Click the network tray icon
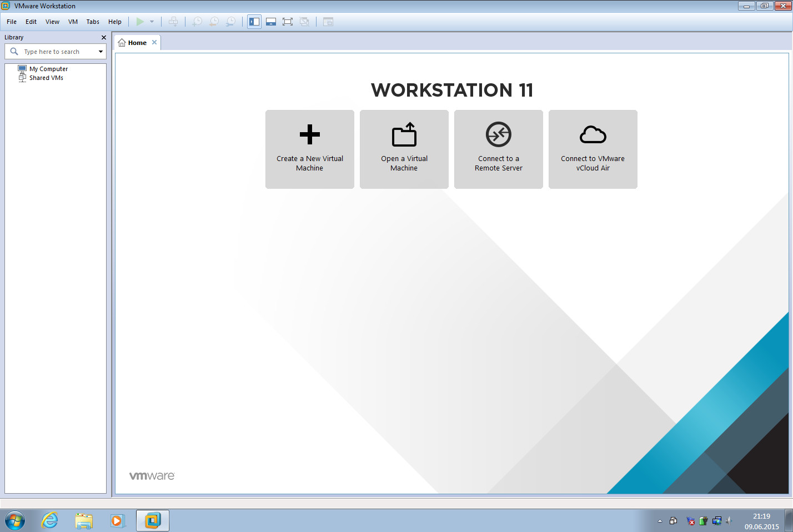793x532 pixels. pyautogui.click(x=717, y=521)
